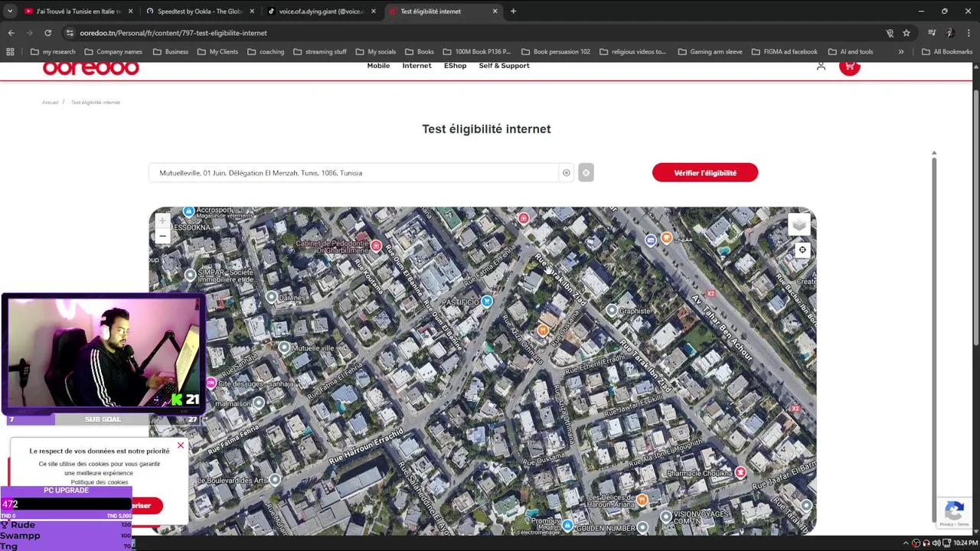Click the Mutuelle ville map marker
This screenshot has width=980, height=551.
point(284,347)
